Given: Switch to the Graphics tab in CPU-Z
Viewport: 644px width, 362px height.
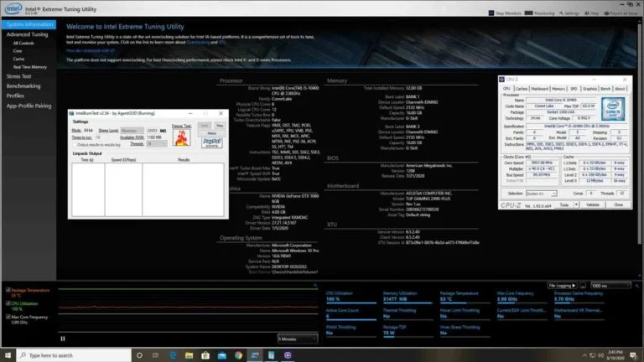Looking at the screenshot, I should coord(589,89).
